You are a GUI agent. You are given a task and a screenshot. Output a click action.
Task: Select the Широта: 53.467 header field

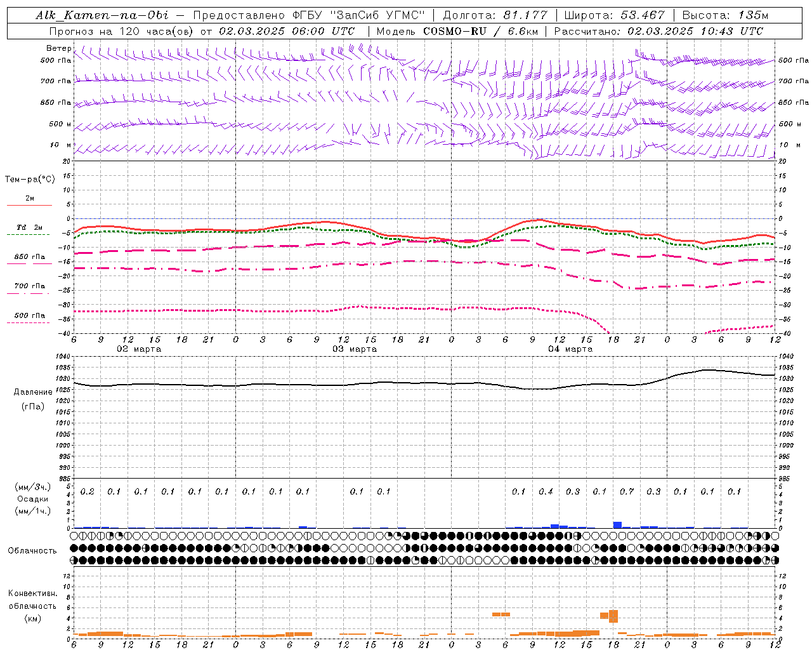tap(614, 15)
